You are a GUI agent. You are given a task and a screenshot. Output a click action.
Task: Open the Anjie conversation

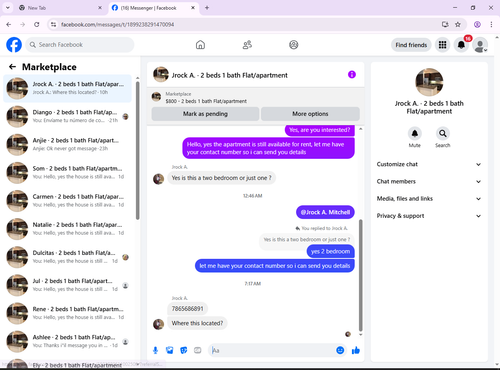pos(67,144)
